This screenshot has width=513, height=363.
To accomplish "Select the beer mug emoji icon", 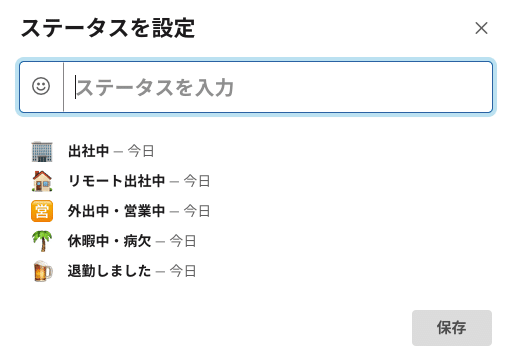I will [x=43, y=271].
